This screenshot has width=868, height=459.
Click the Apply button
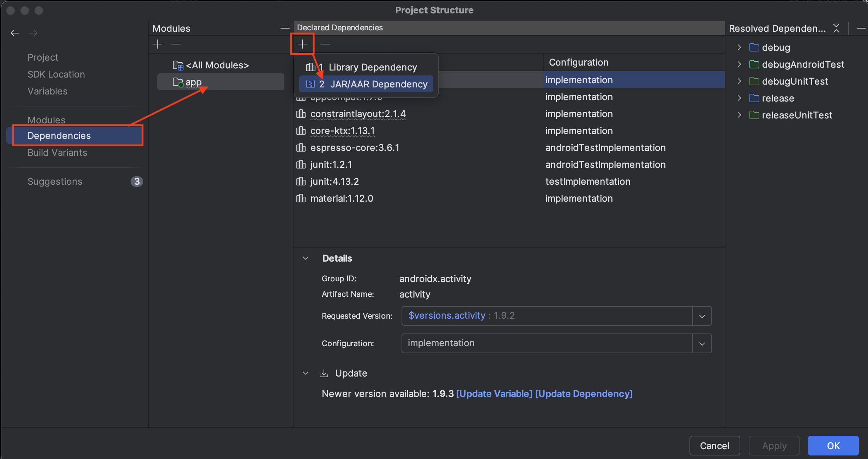click(x=773, y=445)
